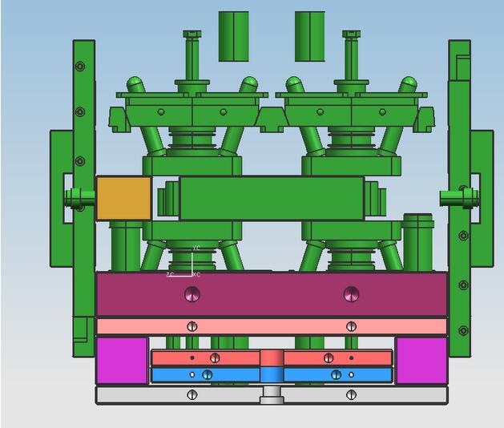Select the top-right floating green cylinder
504x428 pixels.
click(x=310, y=36)
